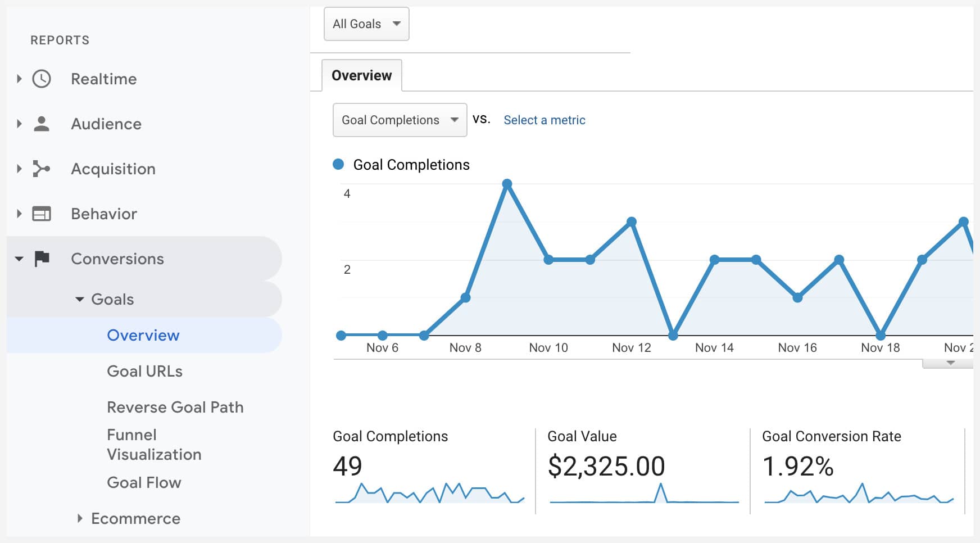The width and height of the screenshot is (980, 543).
Task: Click the Conversions flag icon
Action: pyautogui.click(x=42, y=259)
